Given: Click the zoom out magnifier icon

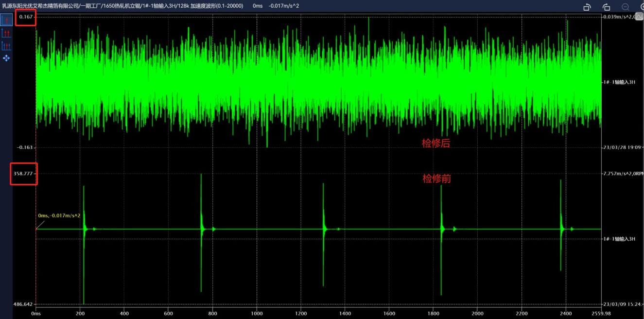Looking at the screenshot, I should (x=625, y=6).
